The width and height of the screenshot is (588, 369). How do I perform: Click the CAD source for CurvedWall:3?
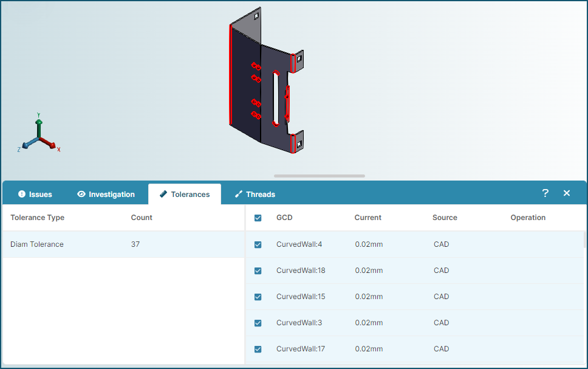point(442,323)
